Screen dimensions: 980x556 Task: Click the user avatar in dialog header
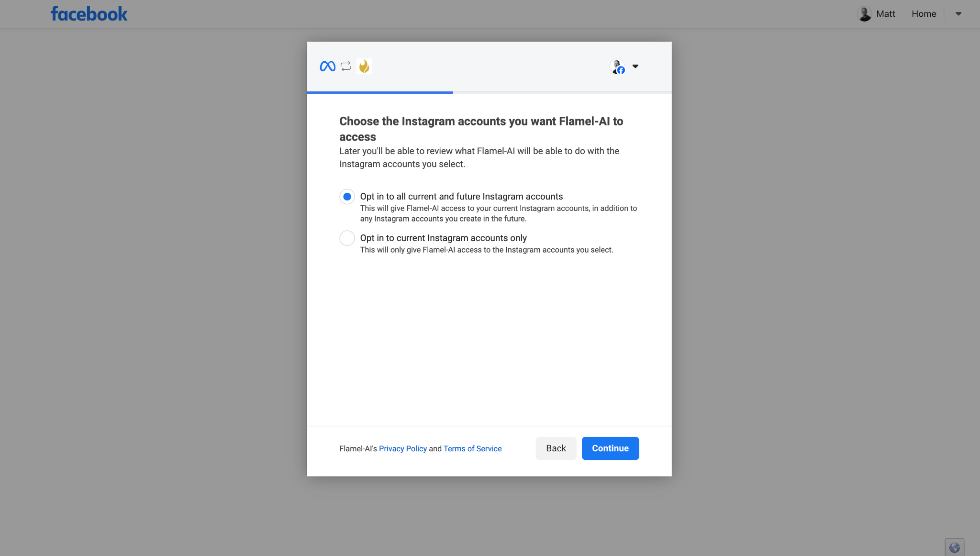[618, 67]
